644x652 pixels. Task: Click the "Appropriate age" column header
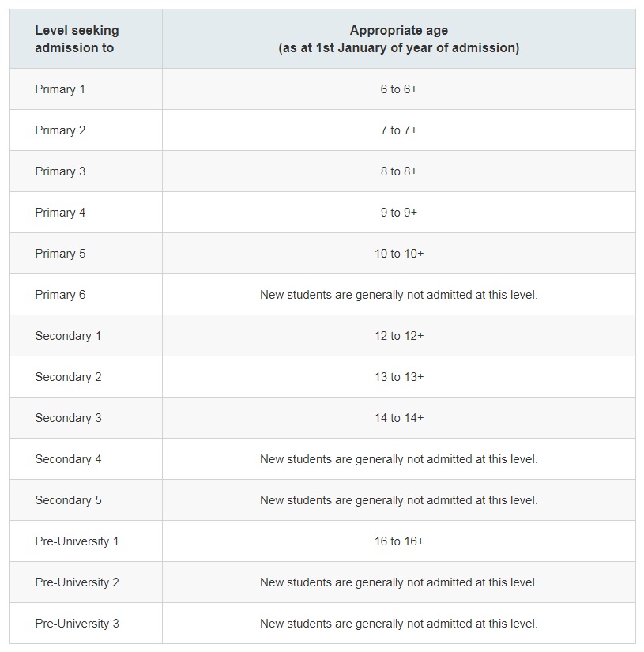click(x=398, y=40)
